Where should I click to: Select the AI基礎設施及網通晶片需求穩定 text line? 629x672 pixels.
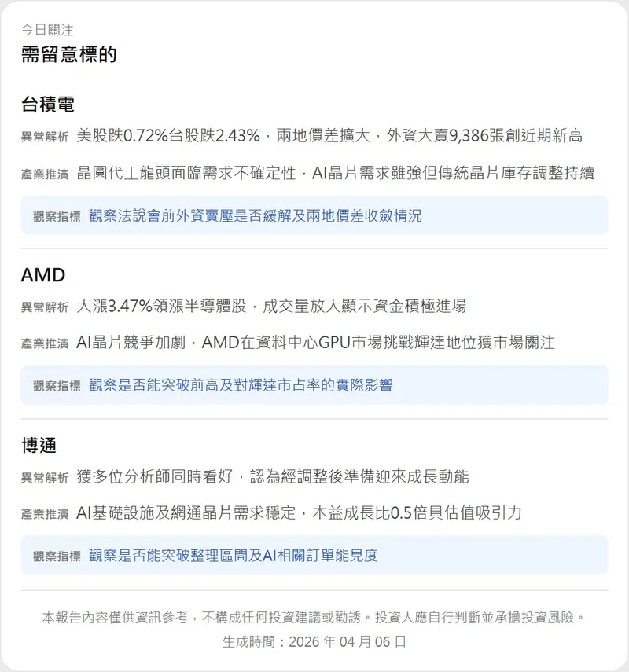pyautogui.click(x=299, y=513)
